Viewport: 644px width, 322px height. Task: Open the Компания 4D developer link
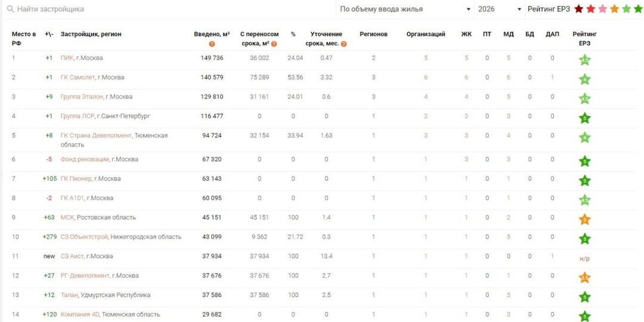tap(80, 314)
